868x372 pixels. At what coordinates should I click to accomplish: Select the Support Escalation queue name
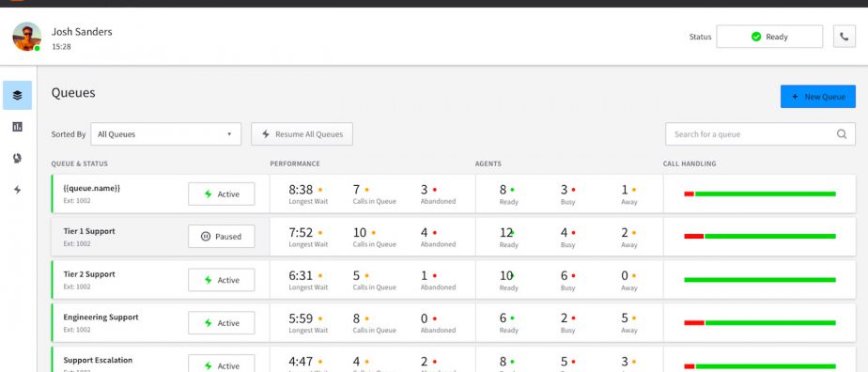(x=98, y=360)
